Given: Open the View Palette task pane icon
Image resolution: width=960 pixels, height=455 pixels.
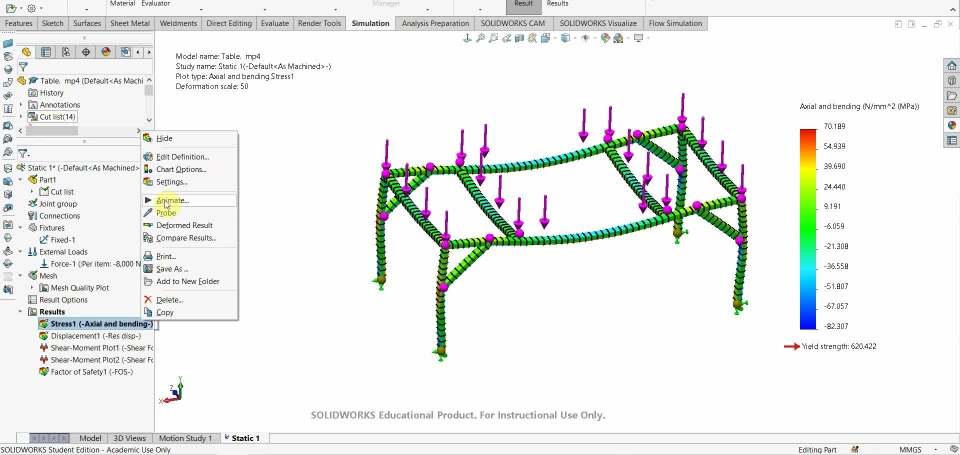Looking at the screenshot, I should pos(951,110).
